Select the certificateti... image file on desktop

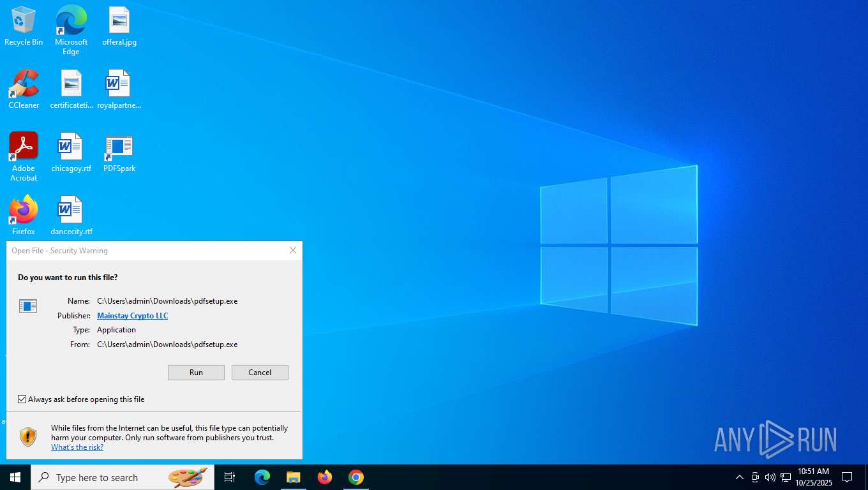71,89
